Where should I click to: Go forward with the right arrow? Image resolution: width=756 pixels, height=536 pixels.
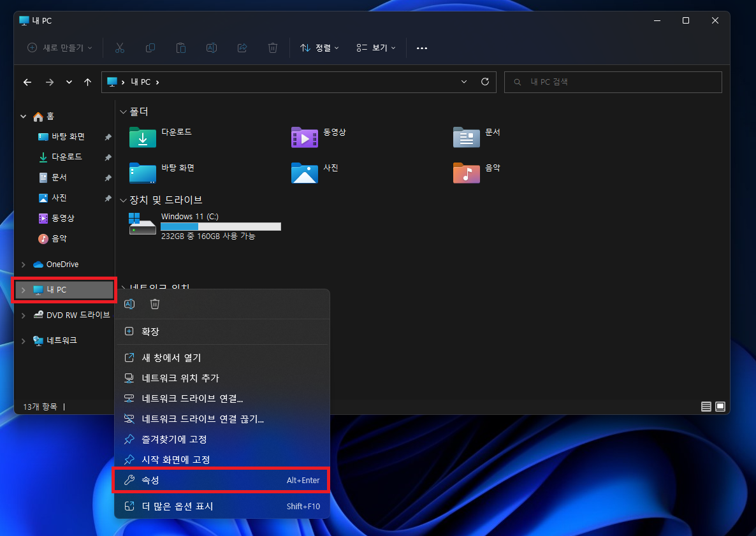tap(50, 82)
